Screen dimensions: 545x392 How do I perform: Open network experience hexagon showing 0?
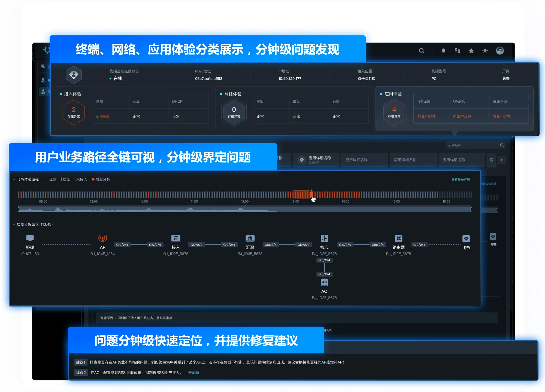tap(234, 112)
